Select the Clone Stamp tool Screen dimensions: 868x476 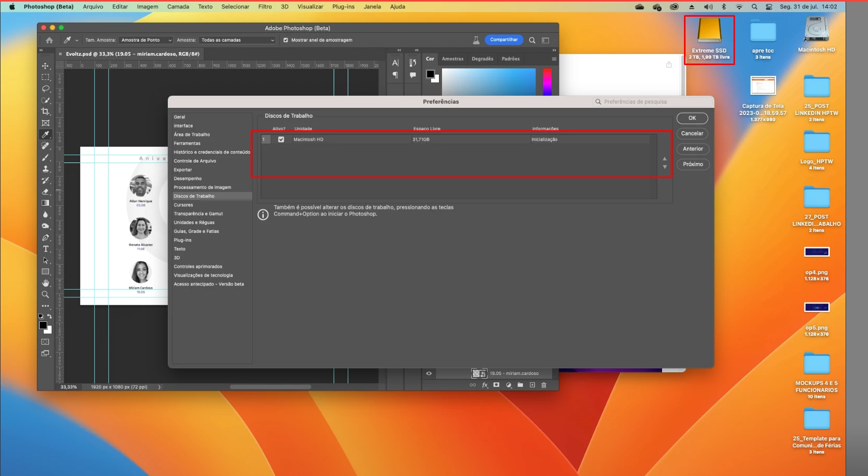(45, 169)
